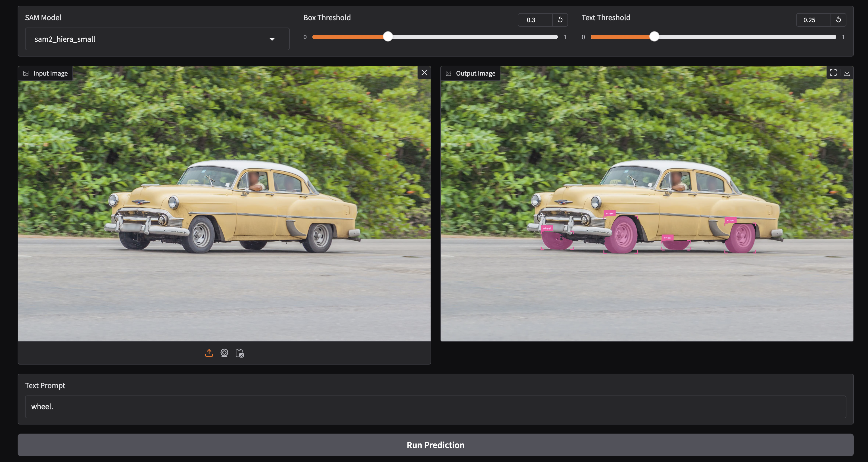This screenshot has height=462, width=868.
Task: Click the Input Image label icon
Action: [26, 74]
